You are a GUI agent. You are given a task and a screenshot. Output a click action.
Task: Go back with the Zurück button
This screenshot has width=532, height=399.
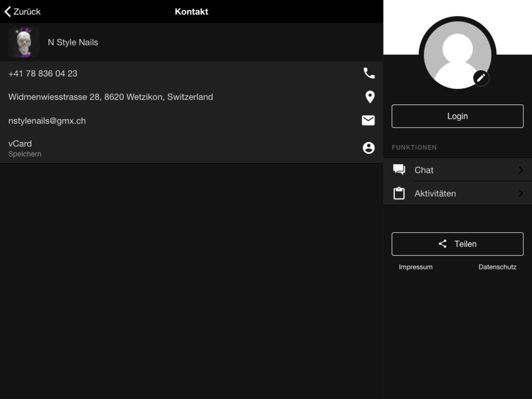coord(22,12)
